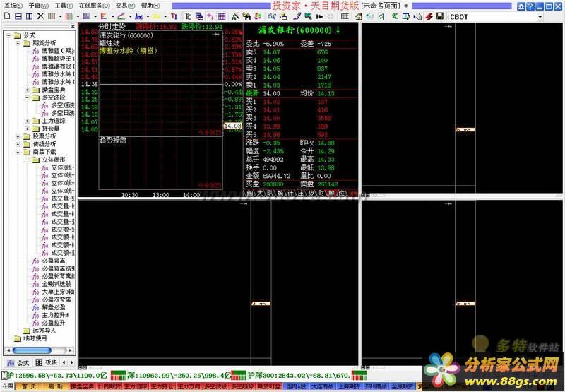Expand the 操盘宝典 tree folder
The image size is (565, 392).
pos(27,90)
